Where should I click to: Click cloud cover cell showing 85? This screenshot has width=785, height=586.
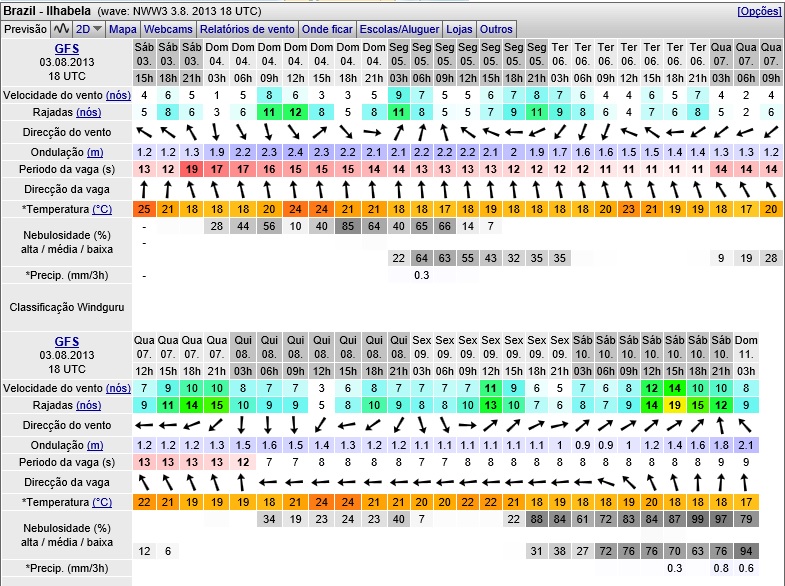(x=347, y=226)
